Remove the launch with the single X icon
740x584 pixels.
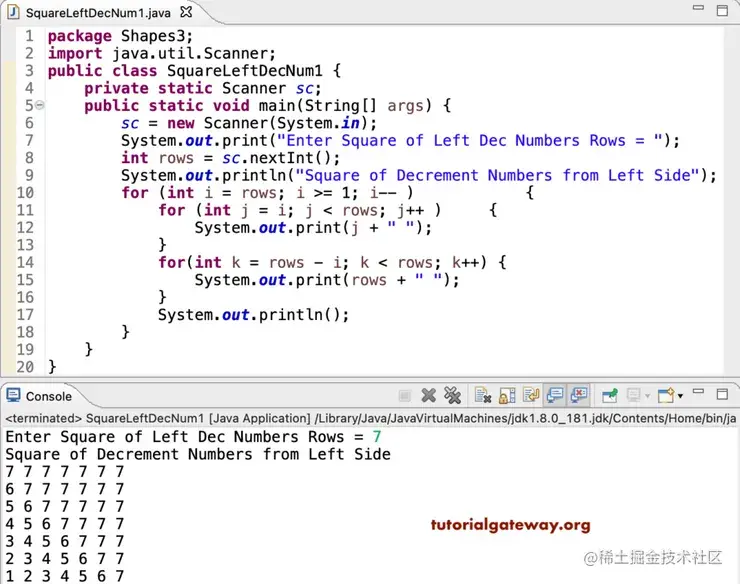coord(428,395)
